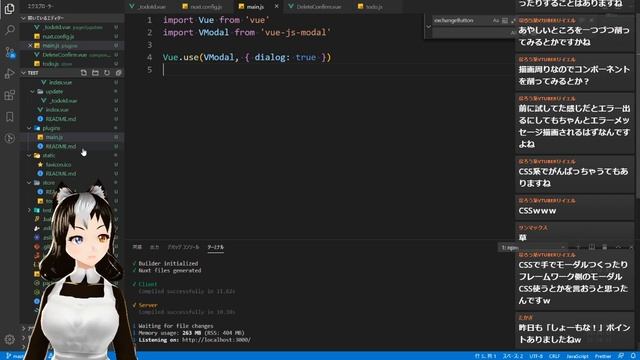This screenshot has width=640, height=360.
Task: Open the Source Control view
Action: [9, 52]
